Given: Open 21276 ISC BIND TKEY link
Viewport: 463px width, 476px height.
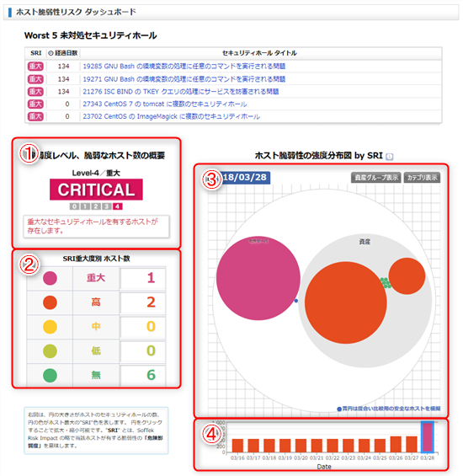Looking at the screenshot, I should pyautogui.click(x=181, y=91).
